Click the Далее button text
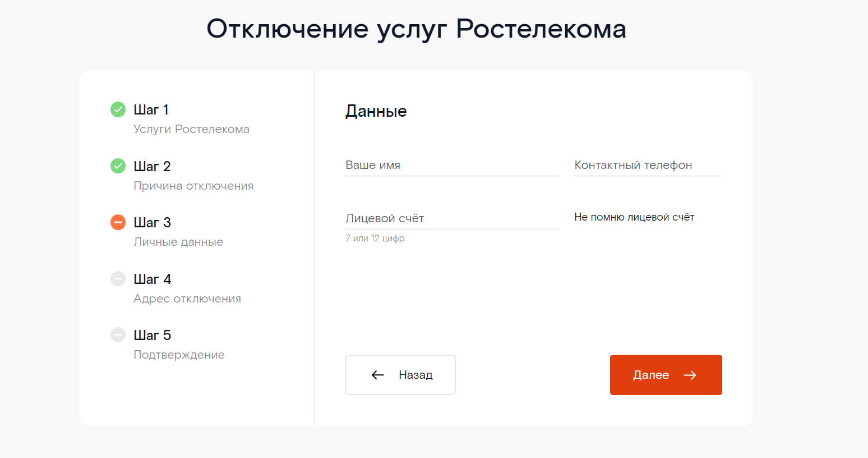 [651, 375]
